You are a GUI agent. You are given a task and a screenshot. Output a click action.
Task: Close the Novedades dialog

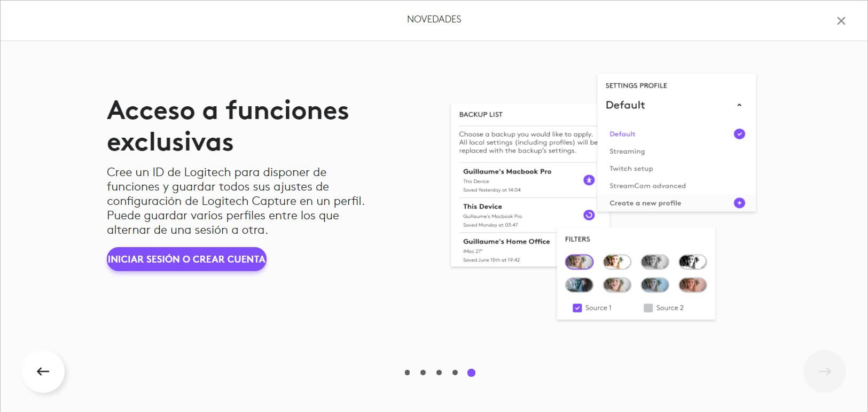(x=841, y=21)
